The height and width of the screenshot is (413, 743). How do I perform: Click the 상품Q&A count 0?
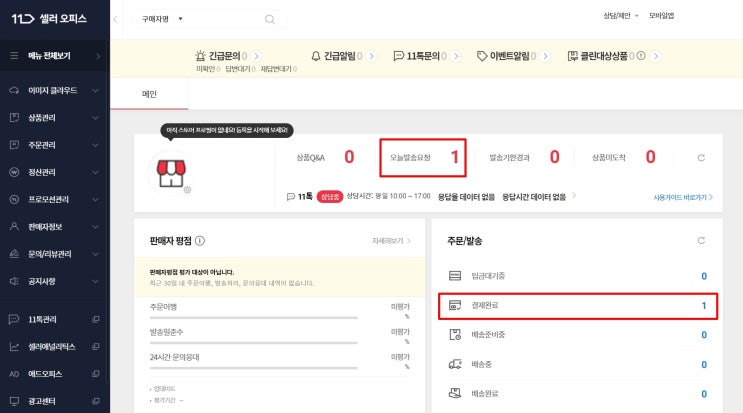click(349, 157)
